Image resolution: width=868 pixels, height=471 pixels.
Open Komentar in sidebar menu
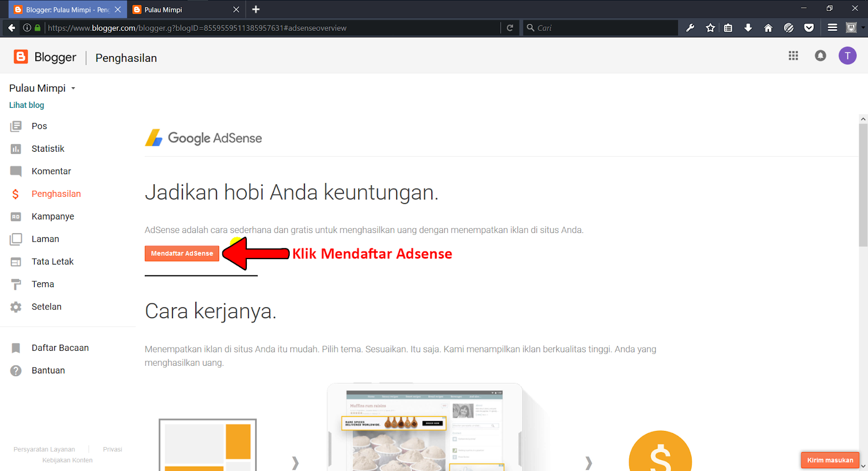pyautogui.click(x=51, y=171)
